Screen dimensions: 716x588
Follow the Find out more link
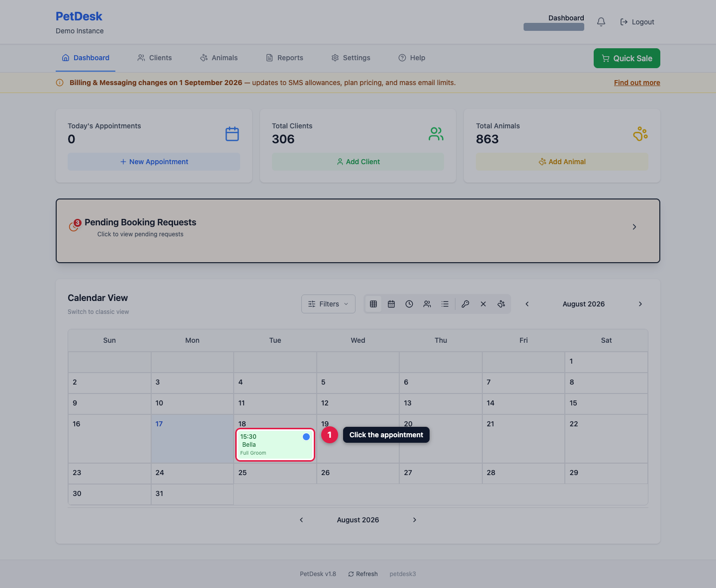click(637, 83)
